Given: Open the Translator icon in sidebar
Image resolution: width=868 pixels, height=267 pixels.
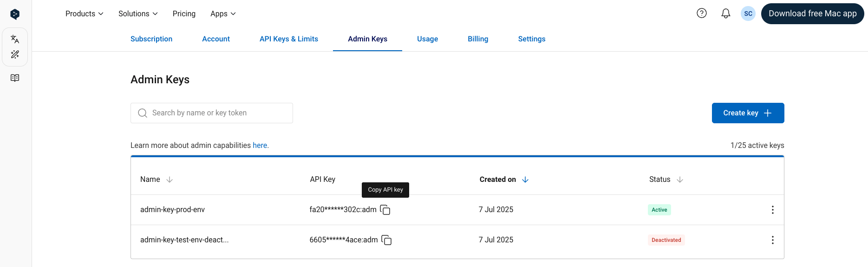Looking at the screenshot, I should click(15, 39).
